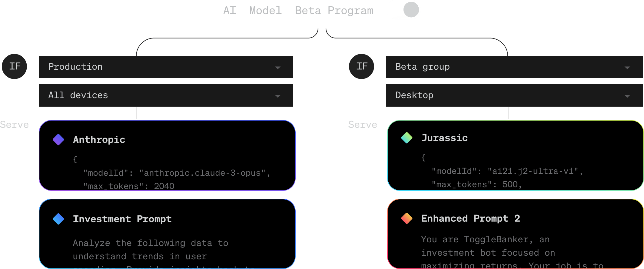Click the 'Analyze the following data to' text

[x=151, y=243]
